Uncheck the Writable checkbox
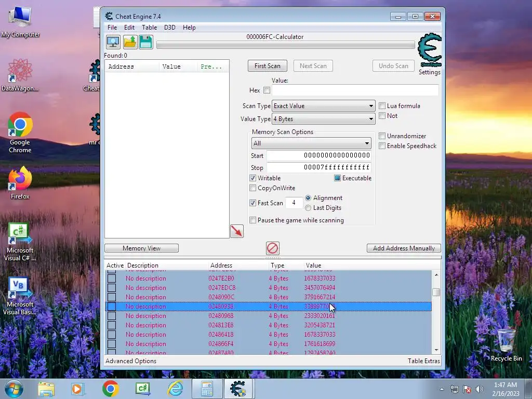Viewport: 532px width, 399px height. (x=253, y=178)
